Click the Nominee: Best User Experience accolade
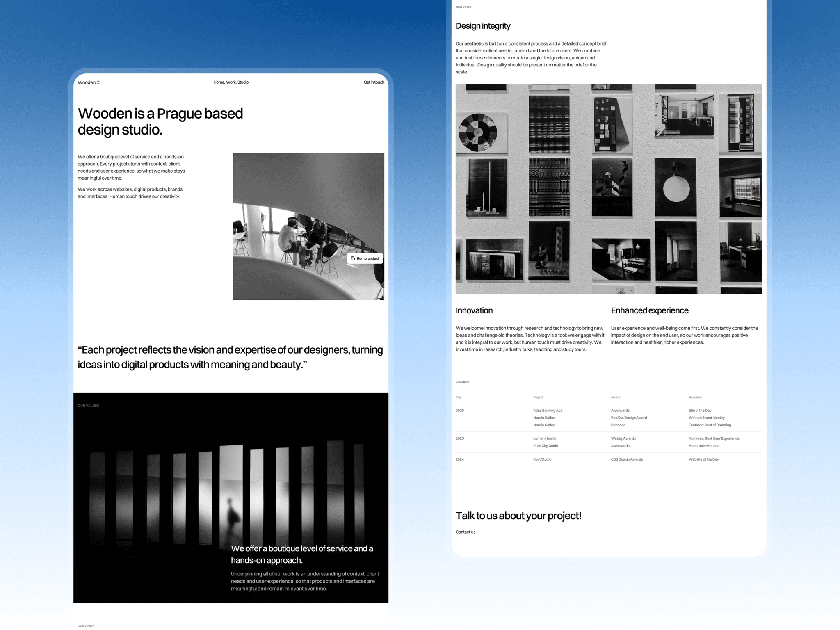 pyautogui.click(x=714, y=438)
